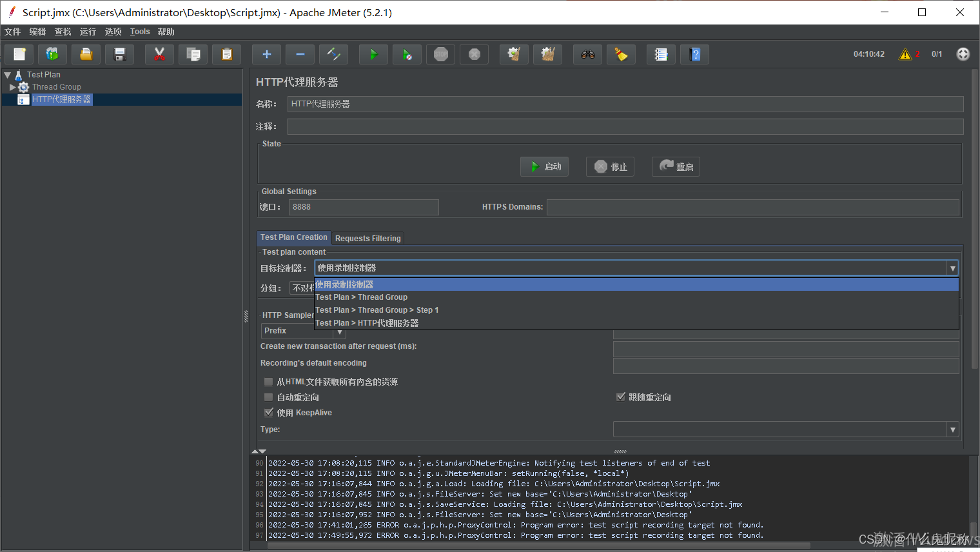Open the 选项 menu

pyautogui.click(x=113, y=32)
